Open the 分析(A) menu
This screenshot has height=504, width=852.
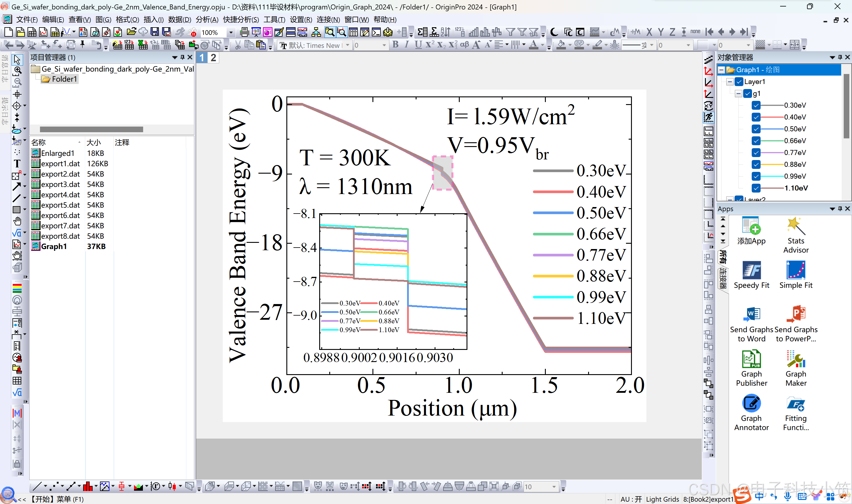206,20
